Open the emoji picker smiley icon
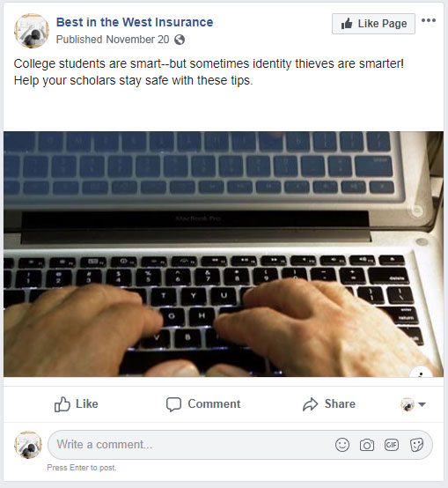448x488 pixels. (x=342, y=445)
